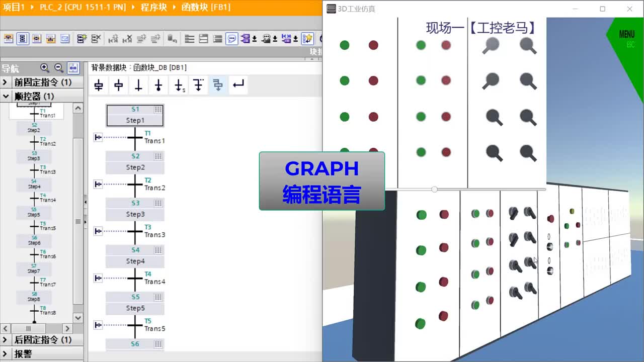Collapse the 顺控器 (1) section
This screenshot has width=644, height=362.
coord(6,96)
